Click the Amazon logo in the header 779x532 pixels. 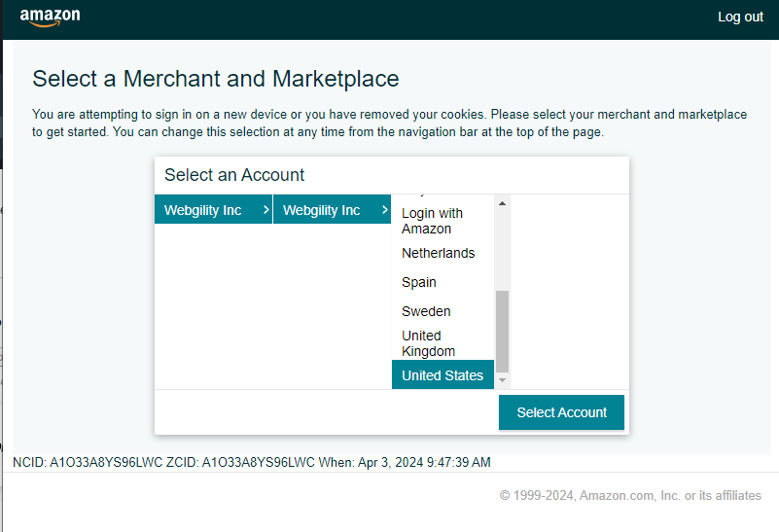[50, 17]
